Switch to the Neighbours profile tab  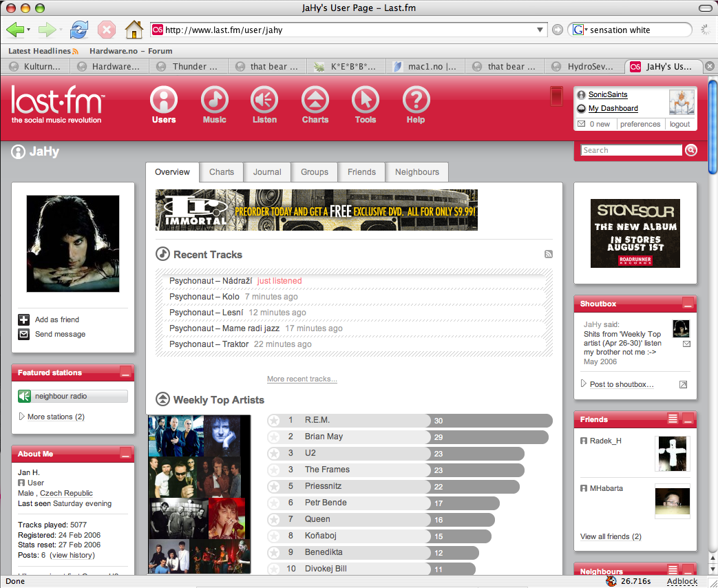pos(416,172)
